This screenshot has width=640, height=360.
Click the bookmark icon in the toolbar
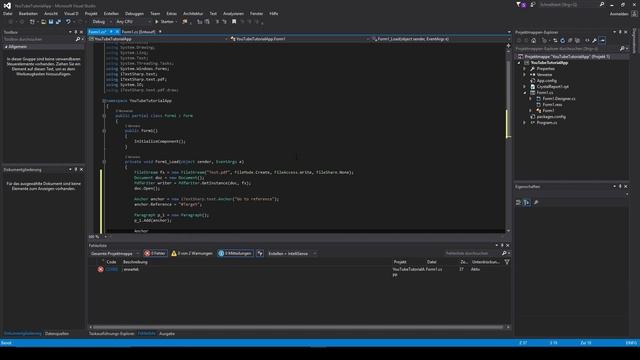coord(234,22)
